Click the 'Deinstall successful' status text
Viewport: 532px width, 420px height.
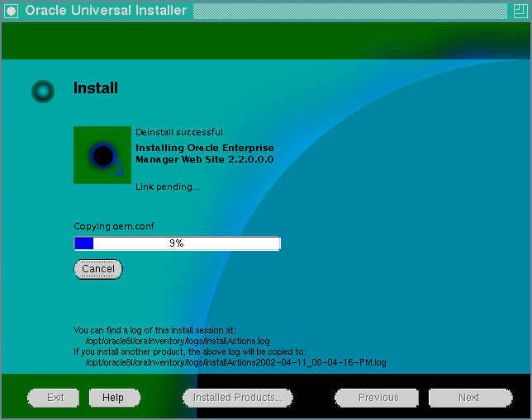pos(179,132)
